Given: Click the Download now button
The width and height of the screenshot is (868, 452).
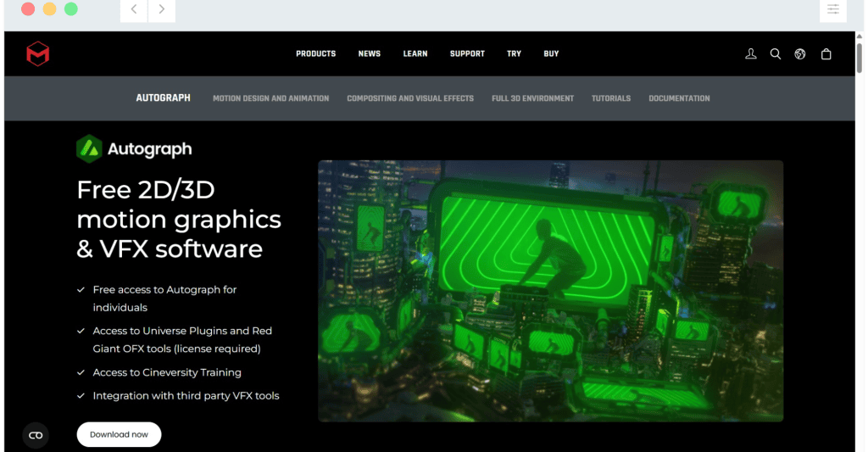Looking at the screenshot, I should point(119,435).
